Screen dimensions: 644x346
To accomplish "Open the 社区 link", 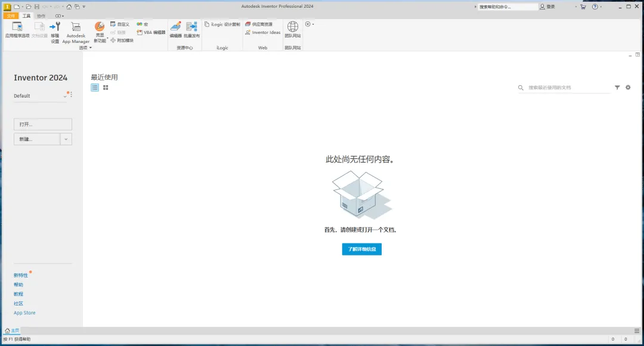I will [x=18, y=303].
